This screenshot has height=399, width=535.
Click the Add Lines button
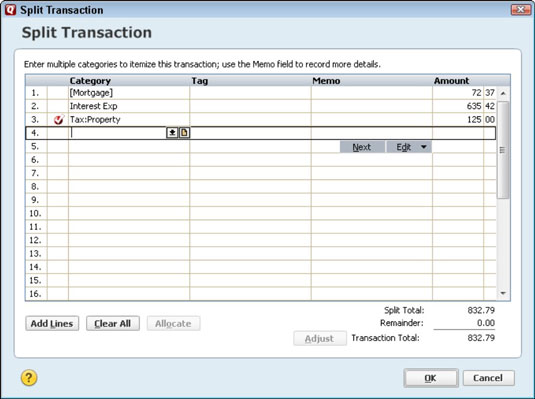point(52,323)
